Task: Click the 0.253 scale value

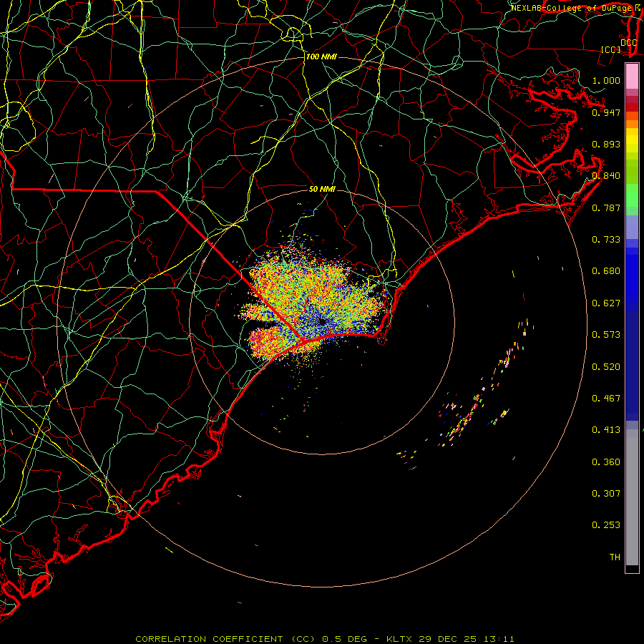Action: pos(606,525)
